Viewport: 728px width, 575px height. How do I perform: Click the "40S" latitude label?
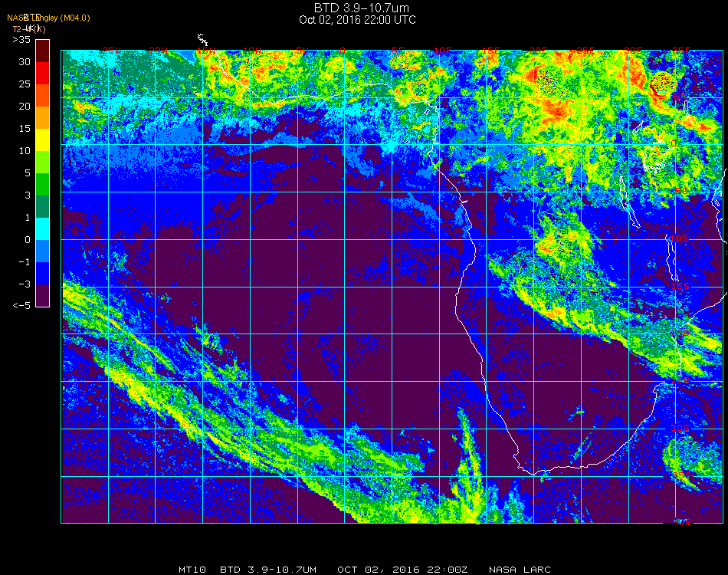pyautogui.click(x=682, y=522)
